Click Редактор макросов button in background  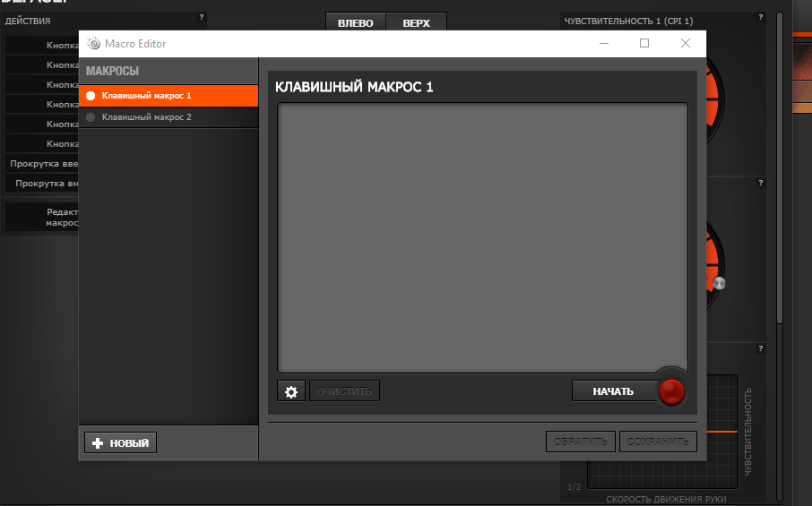pos(42,218)
